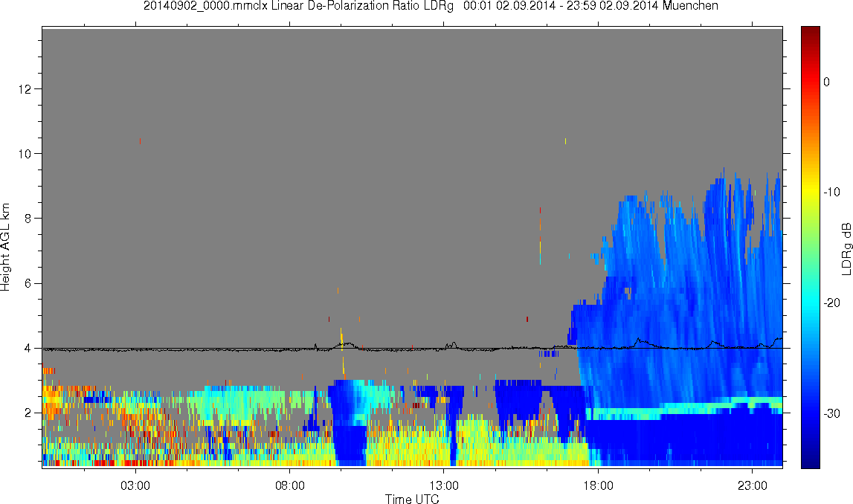Click the '-30' colorbar value label

831,414
